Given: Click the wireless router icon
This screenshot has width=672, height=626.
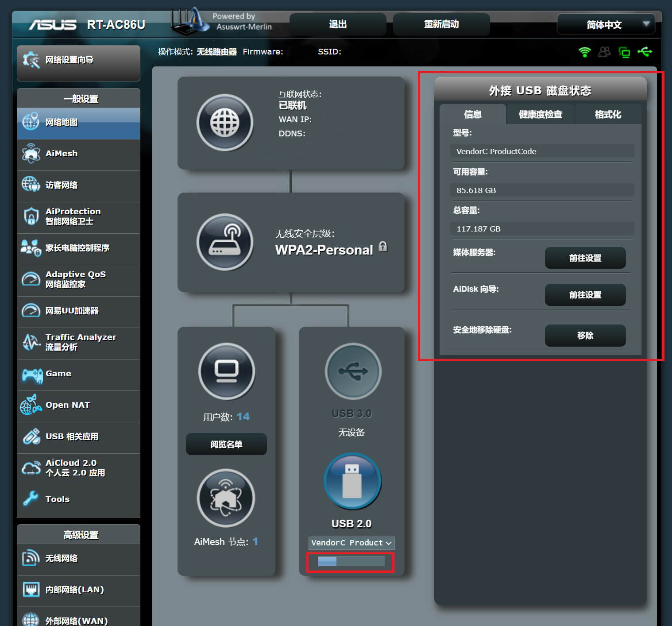Looking at the screenshot, I should pyautogui.click(x=225, y=242).
